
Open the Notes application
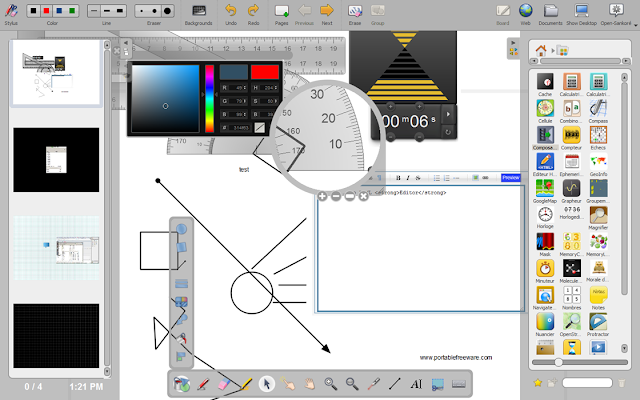(x=598, y=298)
